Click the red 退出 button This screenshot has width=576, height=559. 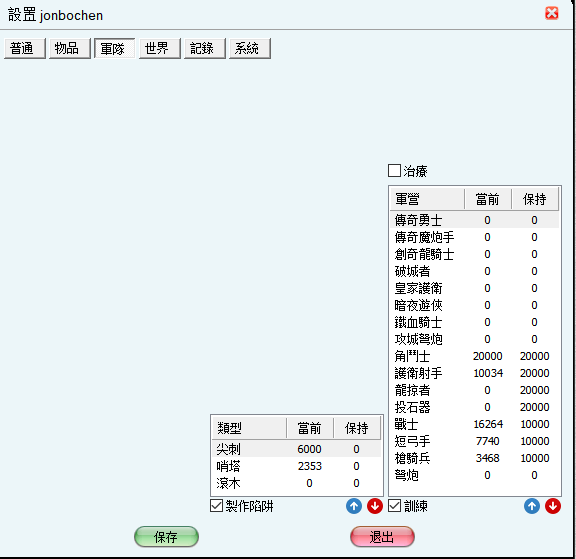point(382,537)
